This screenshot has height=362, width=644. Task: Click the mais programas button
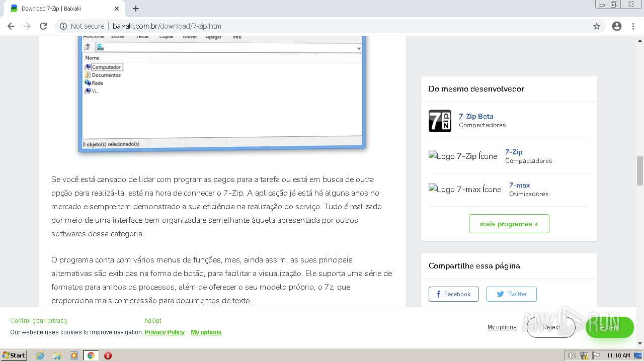(509, 224)
